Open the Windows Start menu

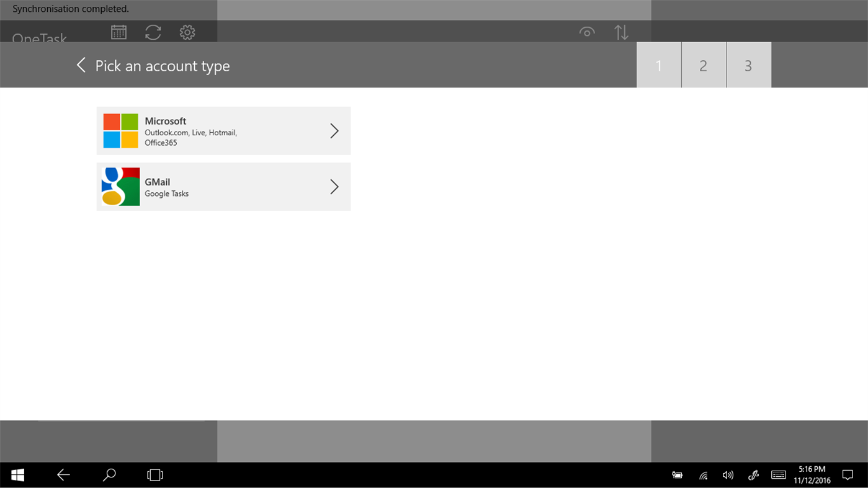(x=17, y=475)
